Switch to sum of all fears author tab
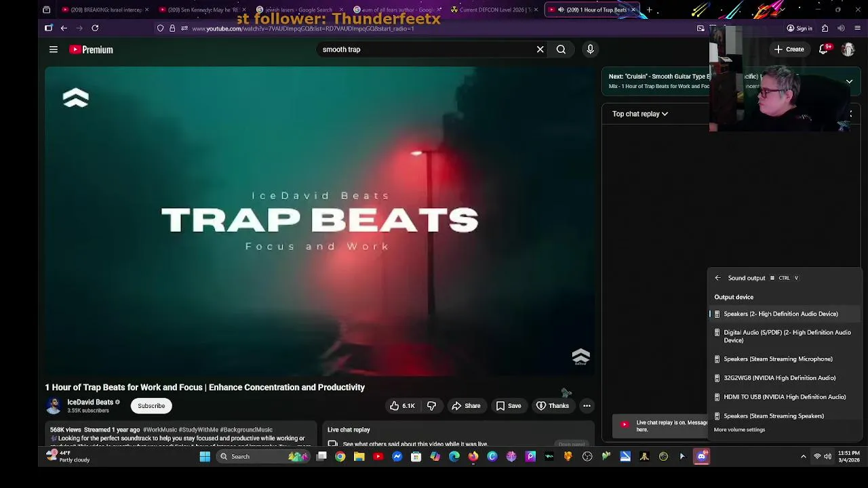The image size is (868, 488). point(397,10)
